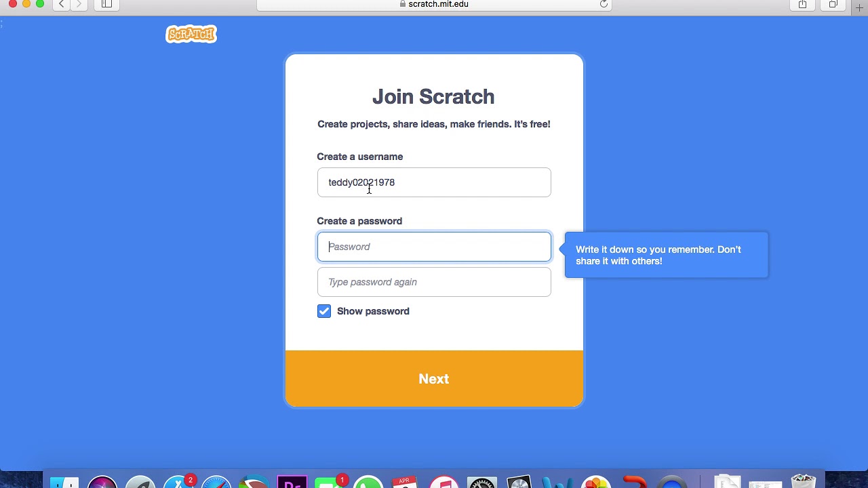Click the 'Write it down so you remember' tooltip
Screen dimensions: 868x488
(667, 255)
